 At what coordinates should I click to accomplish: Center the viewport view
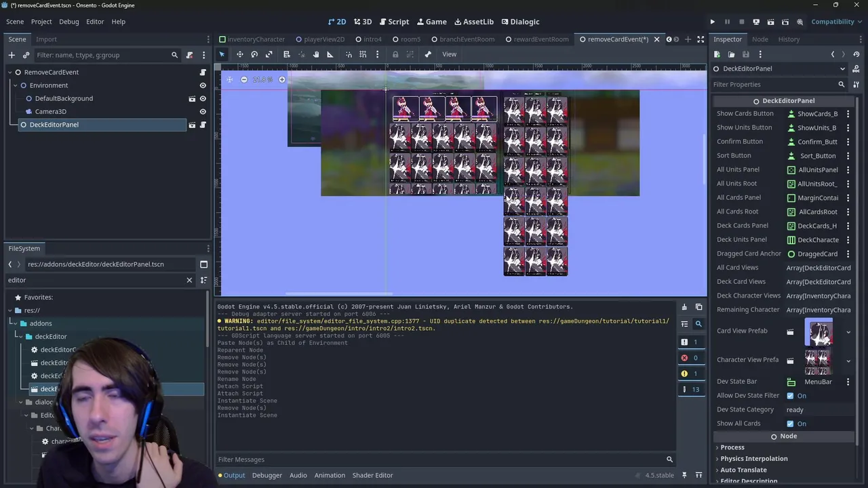pyautogui.click(x=229, y=79)
